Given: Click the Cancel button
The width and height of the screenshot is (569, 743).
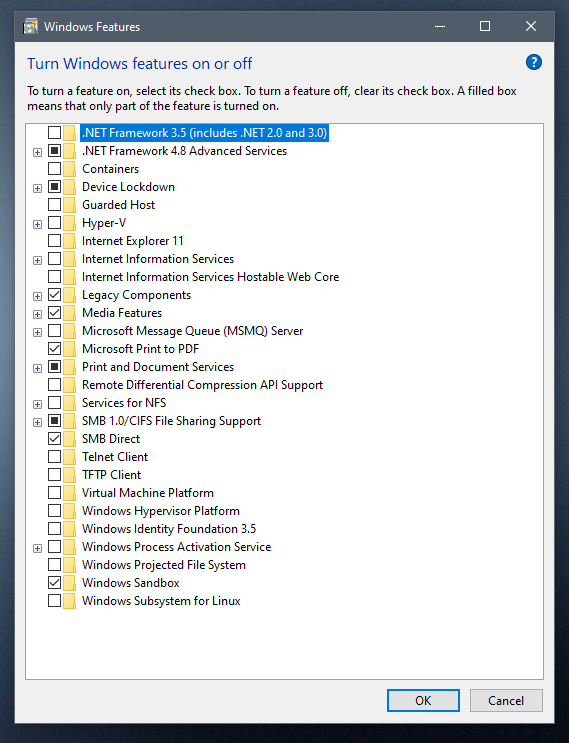Looking at the screenshot, I should 506,700.
